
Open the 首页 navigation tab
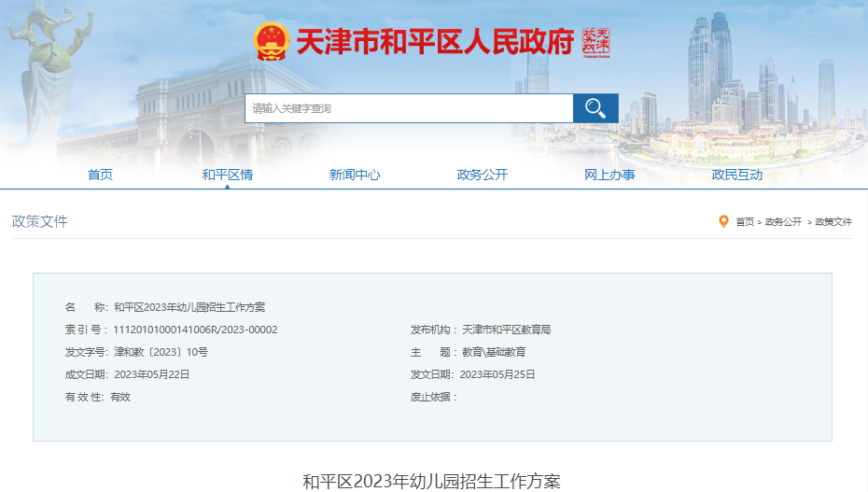click(x=100, y=175)
